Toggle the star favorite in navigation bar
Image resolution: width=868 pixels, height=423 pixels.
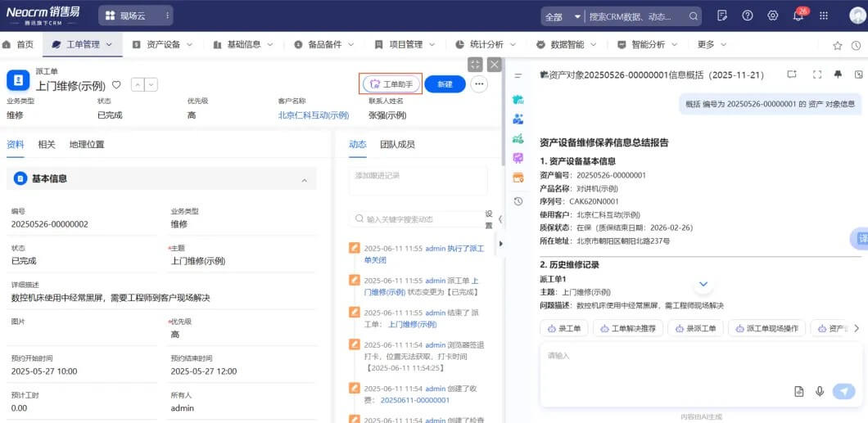(x=837, y=45)
